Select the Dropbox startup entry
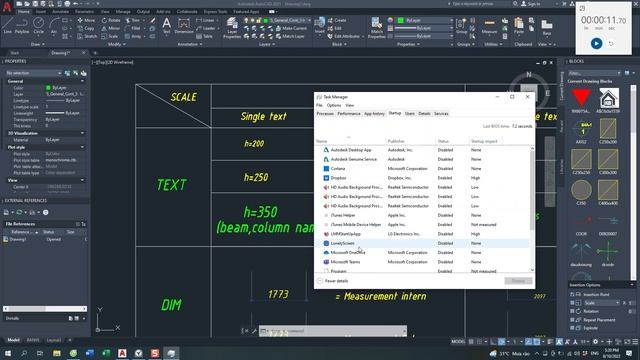 click(x=423, y=178)
